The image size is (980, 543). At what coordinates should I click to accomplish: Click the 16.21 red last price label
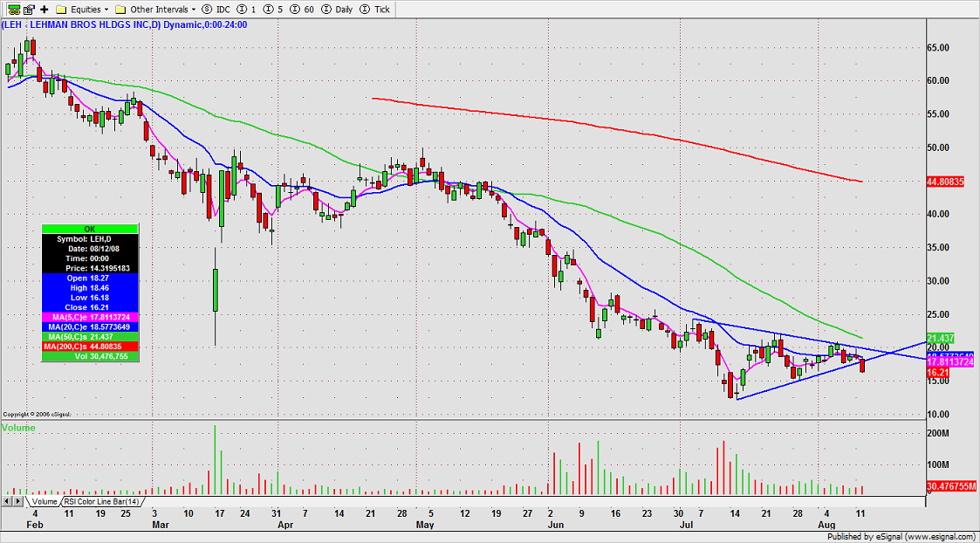click(937, 372)
